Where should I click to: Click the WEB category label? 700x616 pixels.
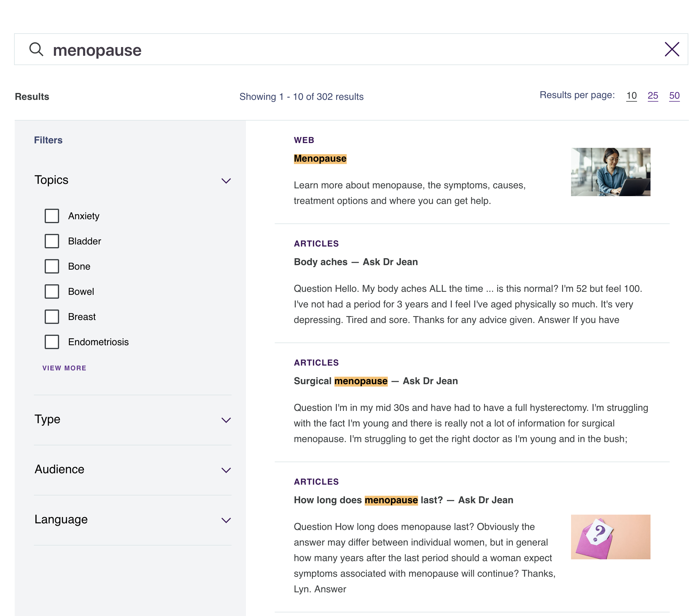pos(304,140)
